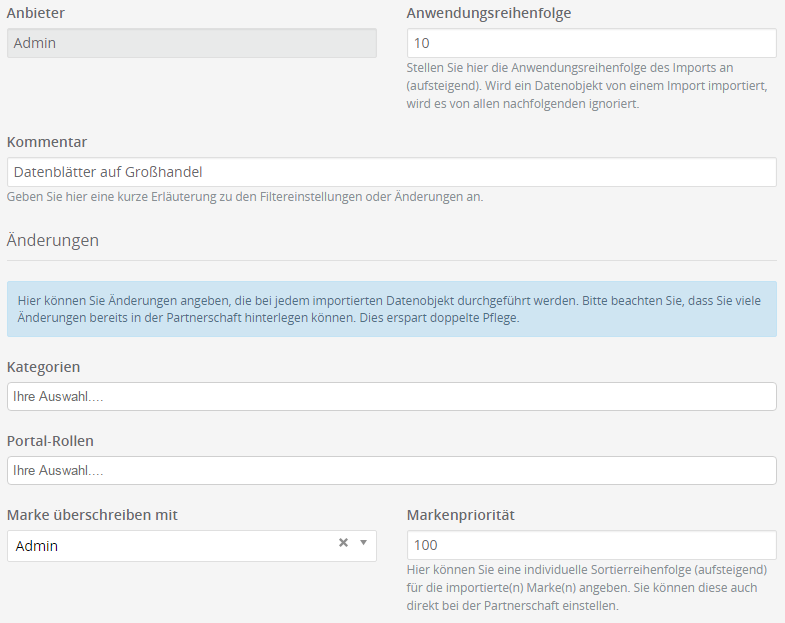The image size is (785, 623).
Task: Click the help text under Markenpriorität
Action: [590, 588]
